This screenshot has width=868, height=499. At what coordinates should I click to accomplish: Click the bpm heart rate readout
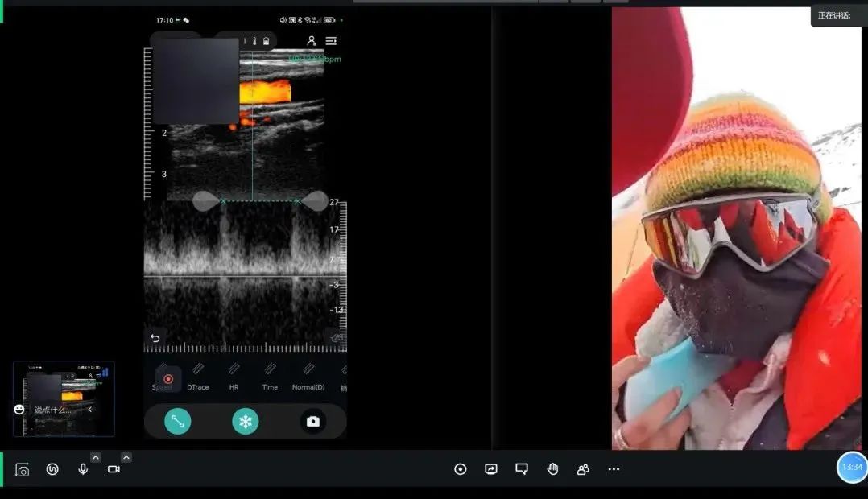coord(314,59)
